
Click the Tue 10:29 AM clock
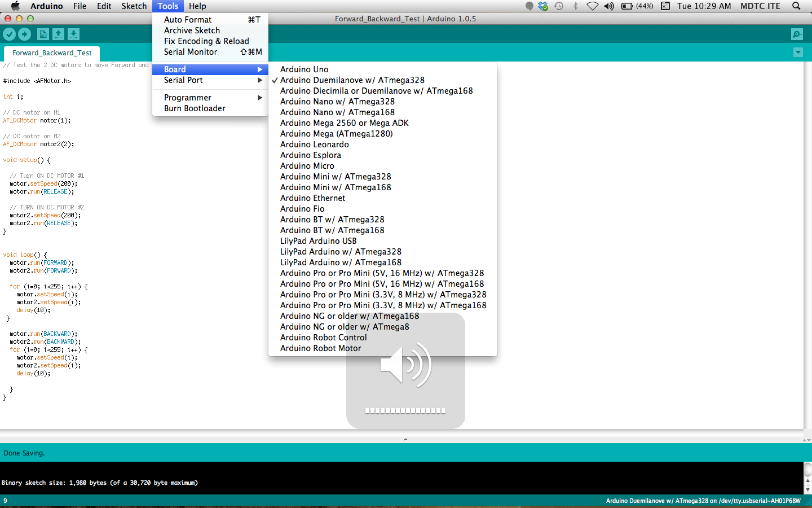(x=704, y=6)
